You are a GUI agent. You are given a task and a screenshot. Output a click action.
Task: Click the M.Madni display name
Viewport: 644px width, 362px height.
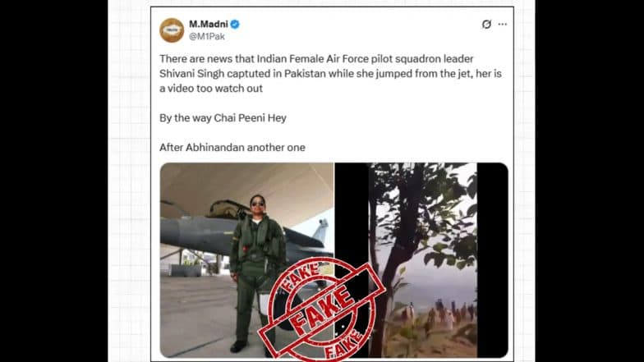coord(209,25)
